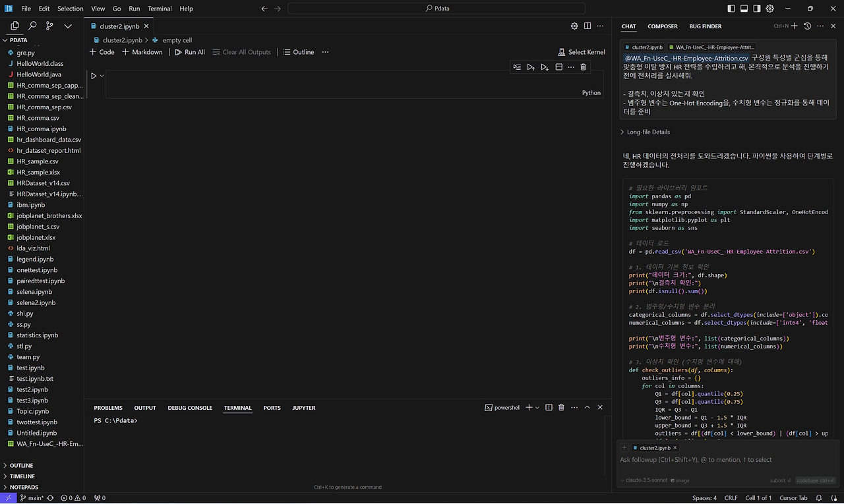Switch to BUG FINDER tab
Viewport: 844px width, 504px height.
pyautogui.click(x=706, y=26)
